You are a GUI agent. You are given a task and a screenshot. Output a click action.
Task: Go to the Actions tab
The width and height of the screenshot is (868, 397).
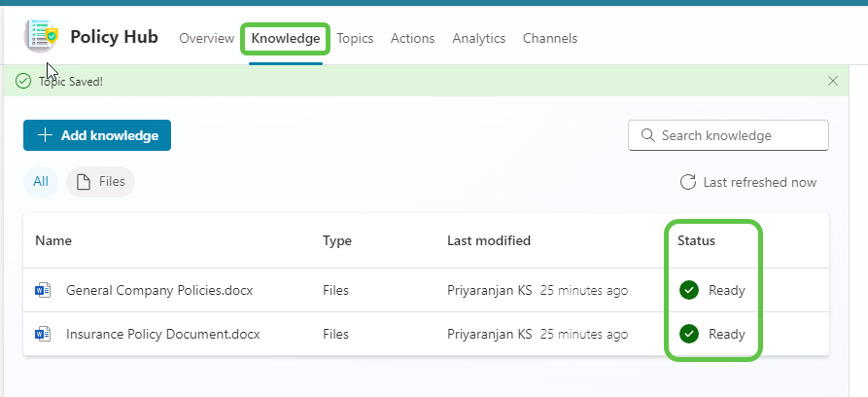pos(412,39)
